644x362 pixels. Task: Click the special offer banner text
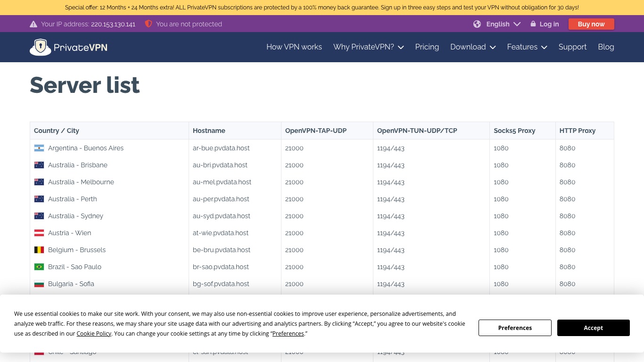point(322,8)
